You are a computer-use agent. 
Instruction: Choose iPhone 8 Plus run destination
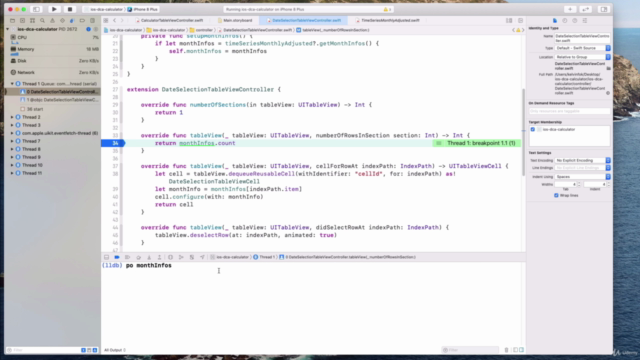(x=143, y=9)
